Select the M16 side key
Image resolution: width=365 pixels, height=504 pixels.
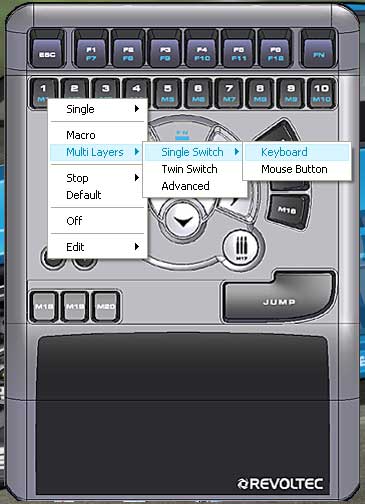click(x=288, y=211)
